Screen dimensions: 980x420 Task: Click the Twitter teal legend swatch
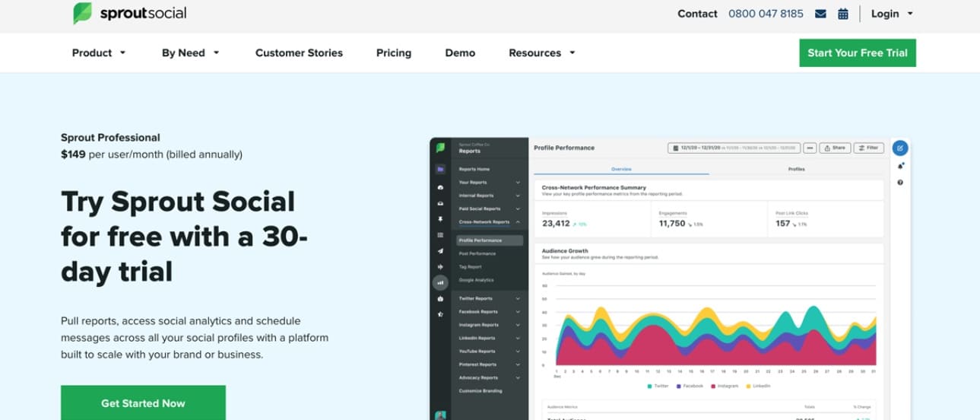click(649, 386)
